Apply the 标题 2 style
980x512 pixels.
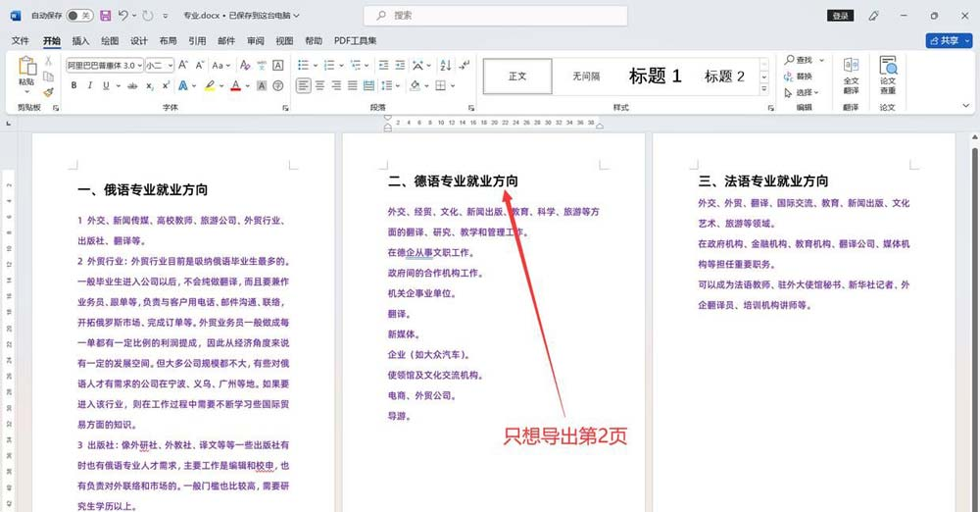pyautogui.click(x=724, y=77)
